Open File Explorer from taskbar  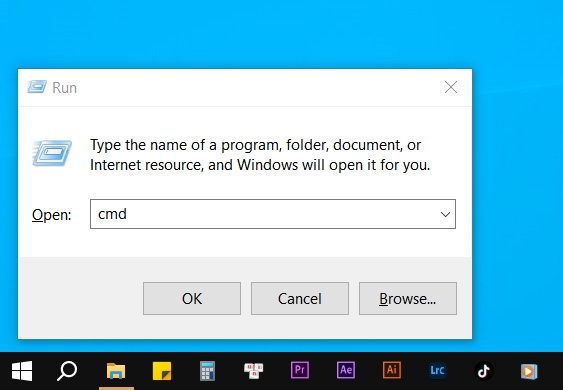pos(116,371)
